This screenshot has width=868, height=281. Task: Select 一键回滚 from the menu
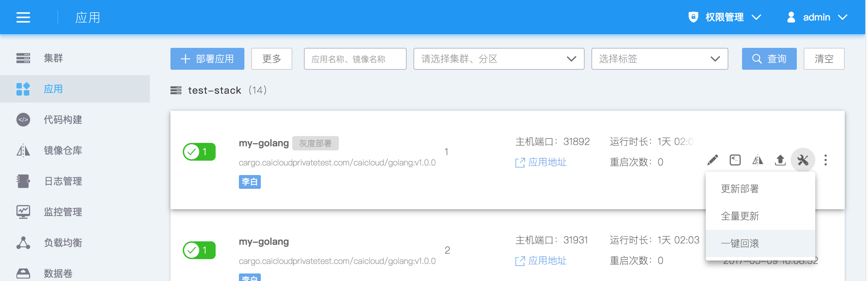click(740, 243)
